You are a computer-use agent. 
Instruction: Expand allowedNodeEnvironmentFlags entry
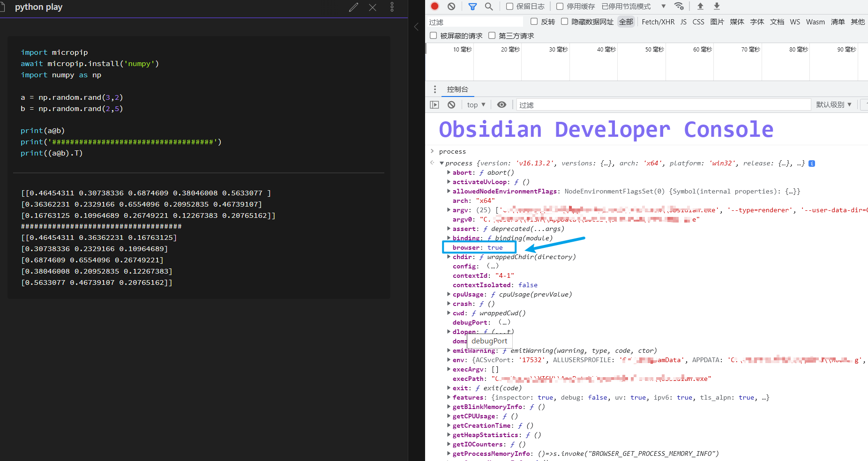pyautogui.click(x=449, y=191)
